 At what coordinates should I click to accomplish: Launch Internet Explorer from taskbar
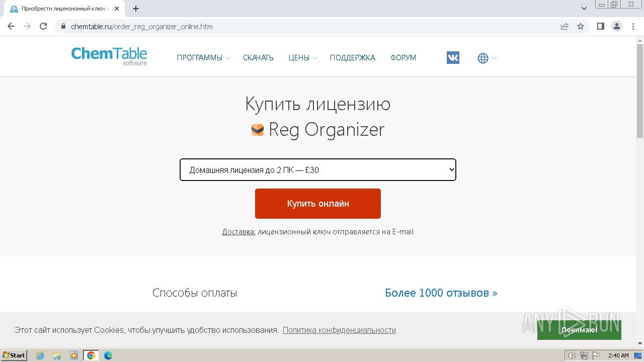pos(40,355)
